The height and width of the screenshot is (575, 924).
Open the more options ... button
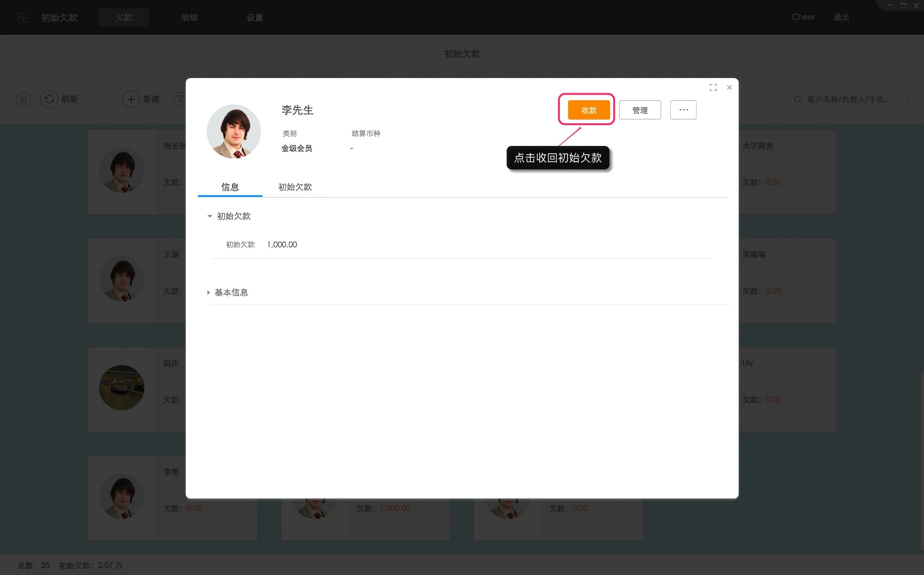(x=683, y=109)
